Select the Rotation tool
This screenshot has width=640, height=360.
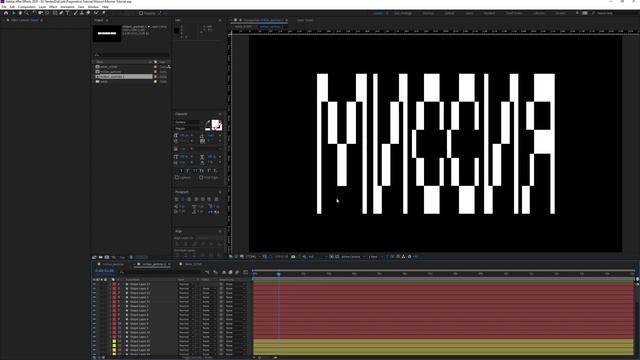click(x=33, y=13)
